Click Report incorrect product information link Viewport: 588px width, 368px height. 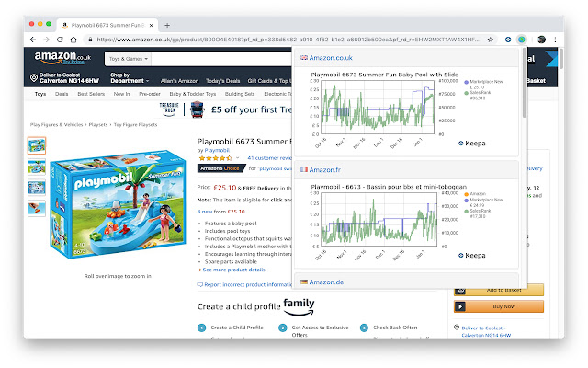click(248, 284)
